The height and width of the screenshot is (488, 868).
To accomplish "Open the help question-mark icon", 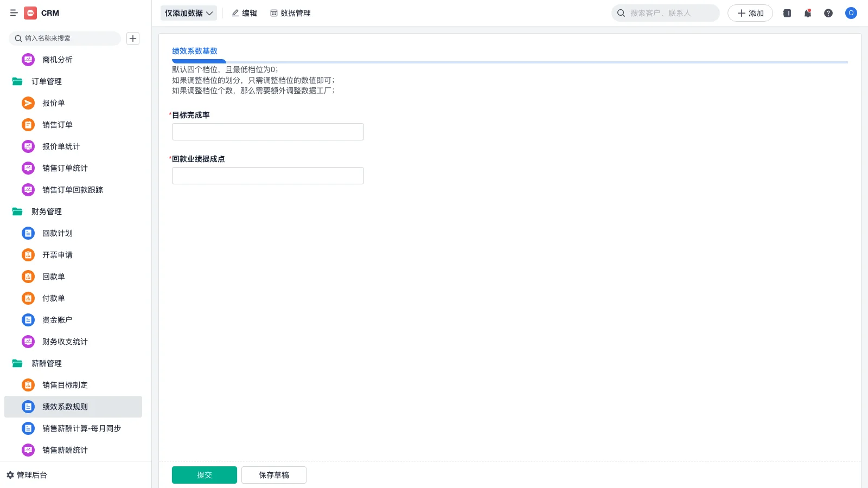I will pos(828,13).
